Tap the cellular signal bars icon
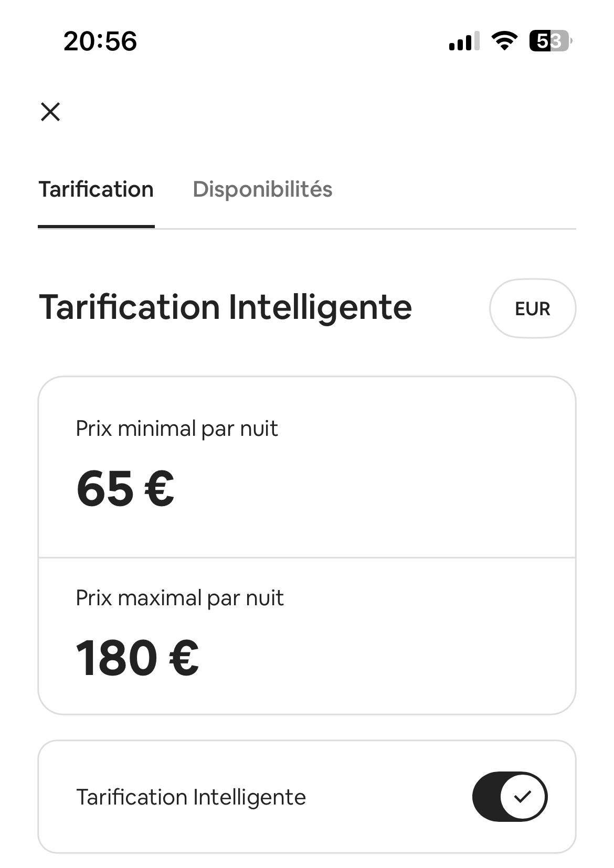This screenshot has width=614, height=868. [x=464, y=41]
